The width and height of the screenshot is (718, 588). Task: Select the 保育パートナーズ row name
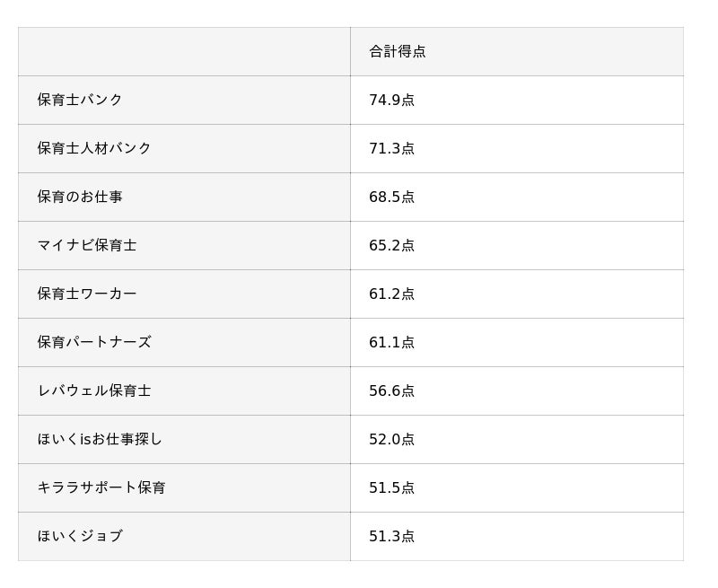pos(94,342)
